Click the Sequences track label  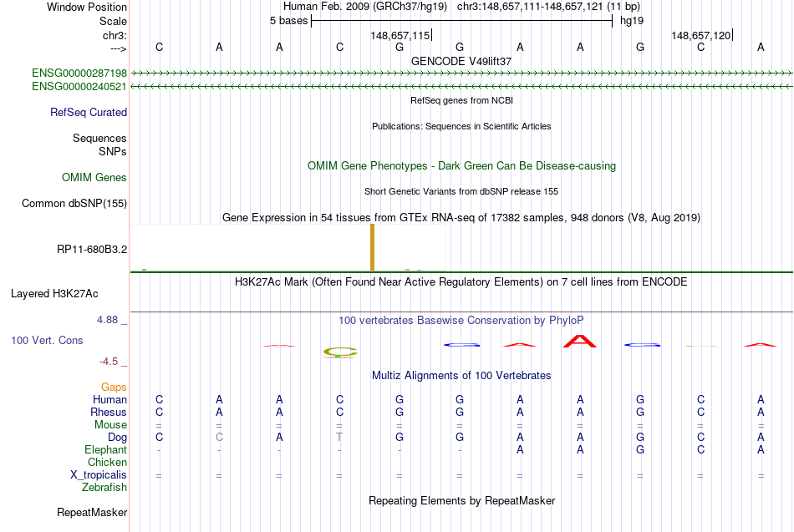point(99,138)
